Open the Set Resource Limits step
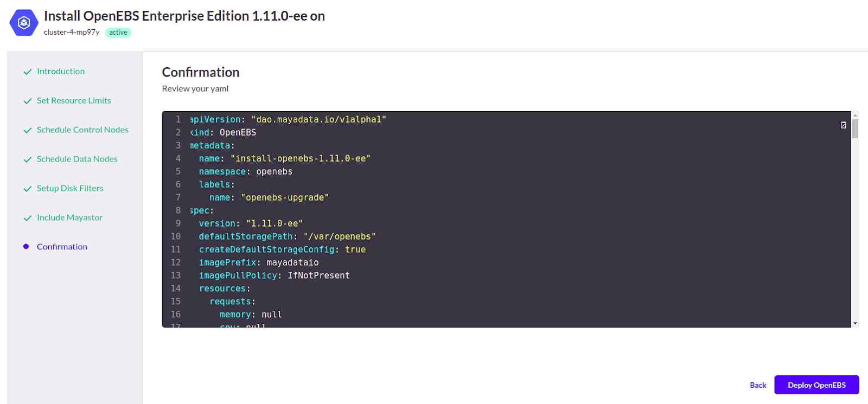 [74, 100]
